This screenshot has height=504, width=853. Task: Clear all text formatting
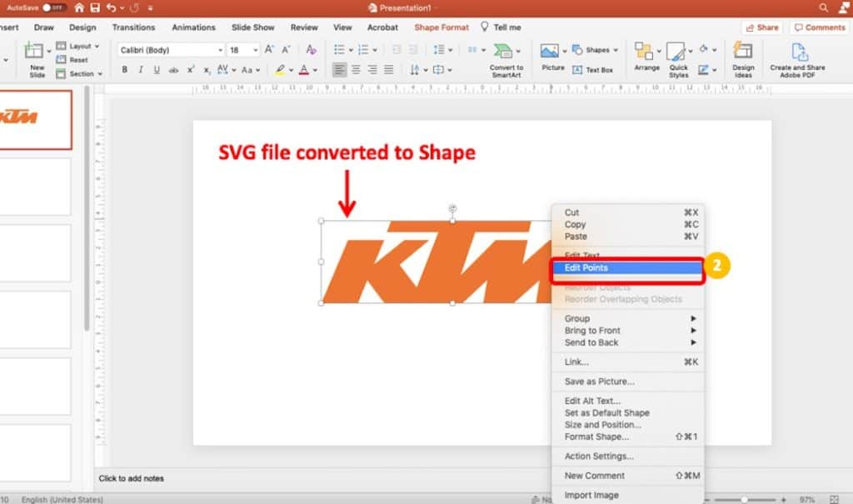312,50
